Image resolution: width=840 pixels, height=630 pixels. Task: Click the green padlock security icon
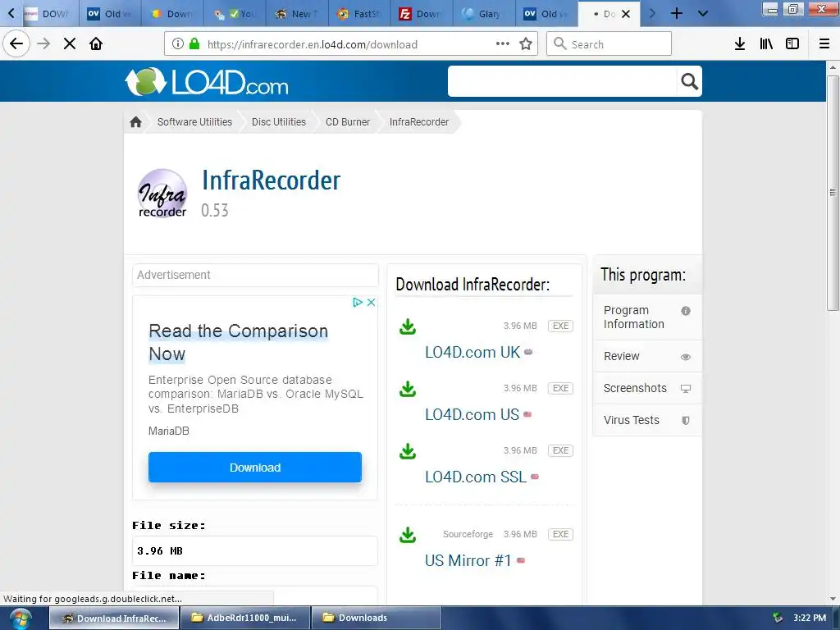pos(194,44)
